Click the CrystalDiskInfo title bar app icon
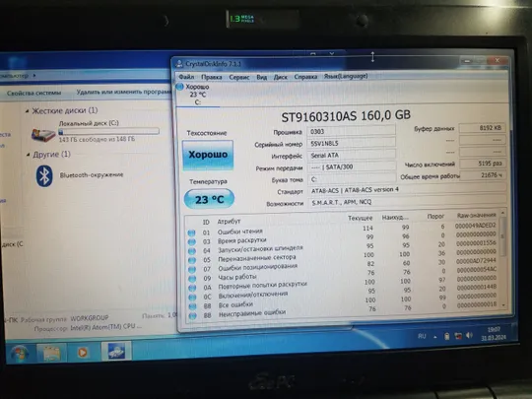The height and width of the screenshot is (399, 532). pos(179,64)
